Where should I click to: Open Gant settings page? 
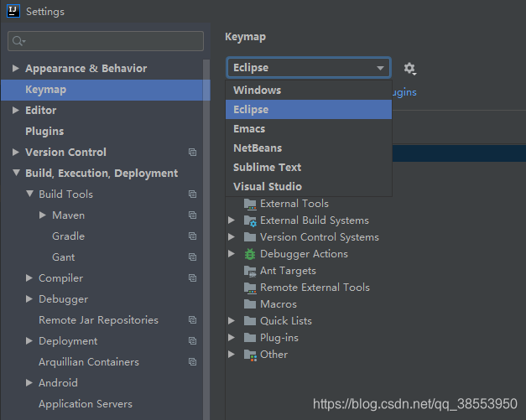pos(64,257)
